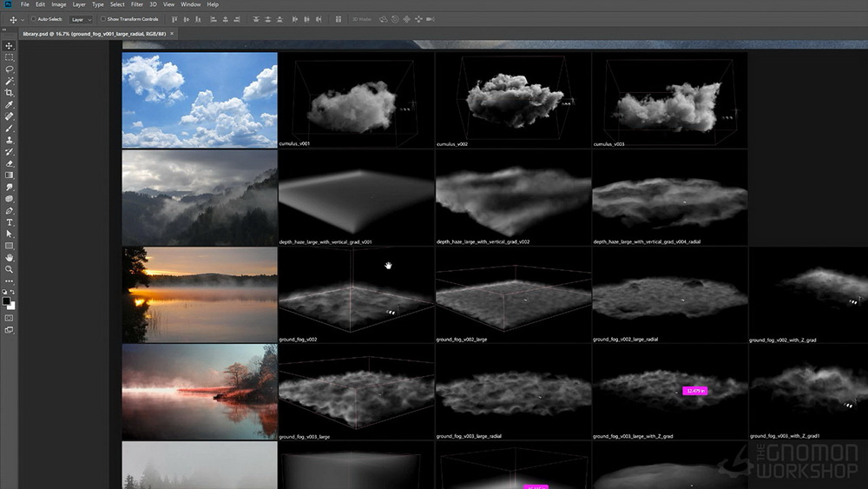This screenshot has height=489, width=868.
Task: Select the Pen tool
Action: [10, 211]
